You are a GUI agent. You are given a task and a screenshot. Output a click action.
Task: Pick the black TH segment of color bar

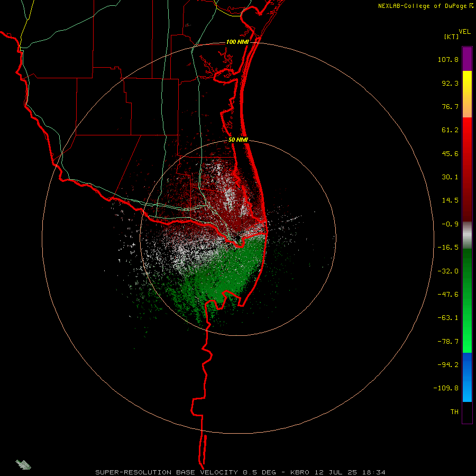[x=467, y=412]
